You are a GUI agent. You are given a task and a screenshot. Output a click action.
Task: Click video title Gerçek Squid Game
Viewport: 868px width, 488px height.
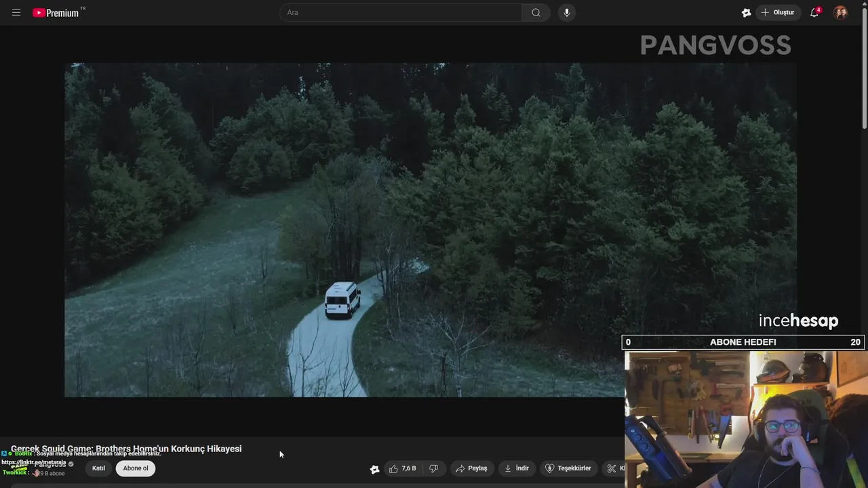tap(126, 449)
